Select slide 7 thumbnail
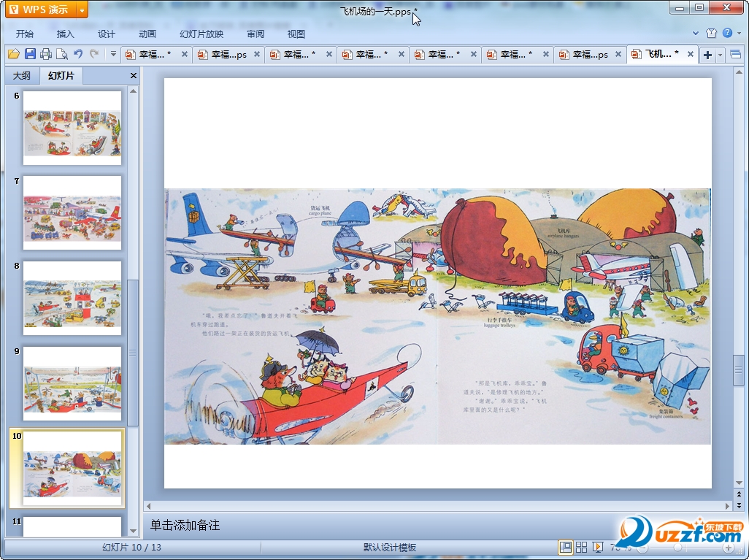Viewport: 749px width, 560px height. 72,212
